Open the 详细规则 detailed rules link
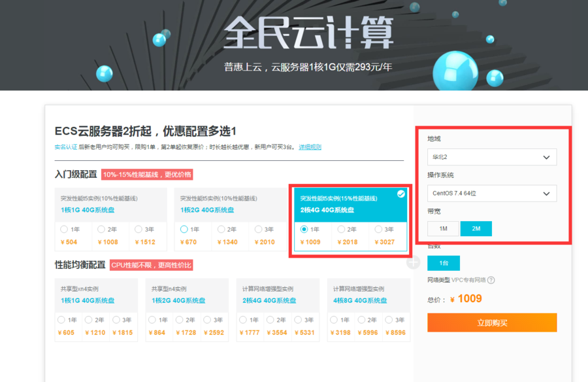Screen dimensions: 588x382 point(310,147)
